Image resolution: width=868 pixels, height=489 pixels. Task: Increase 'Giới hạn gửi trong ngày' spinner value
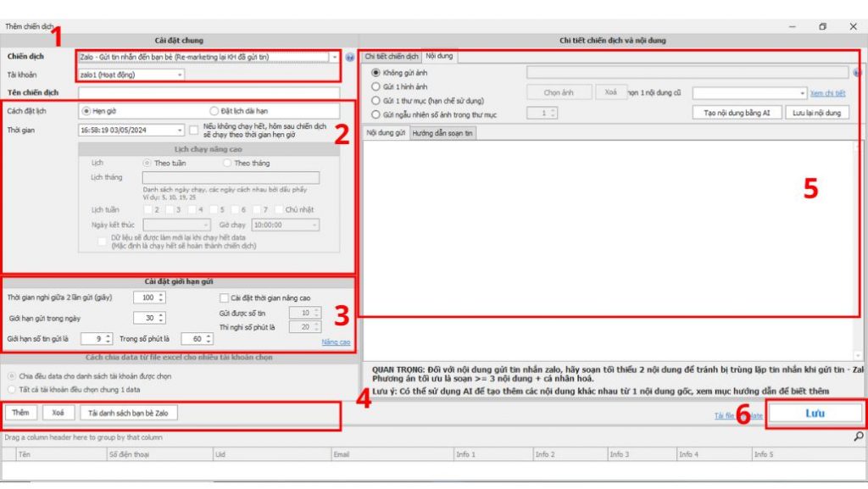(162, 314)
